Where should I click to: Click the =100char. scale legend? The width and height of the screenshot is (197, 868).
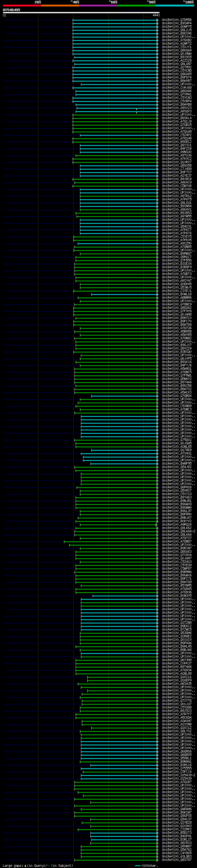pyautogui.click(x=146, y=865)
